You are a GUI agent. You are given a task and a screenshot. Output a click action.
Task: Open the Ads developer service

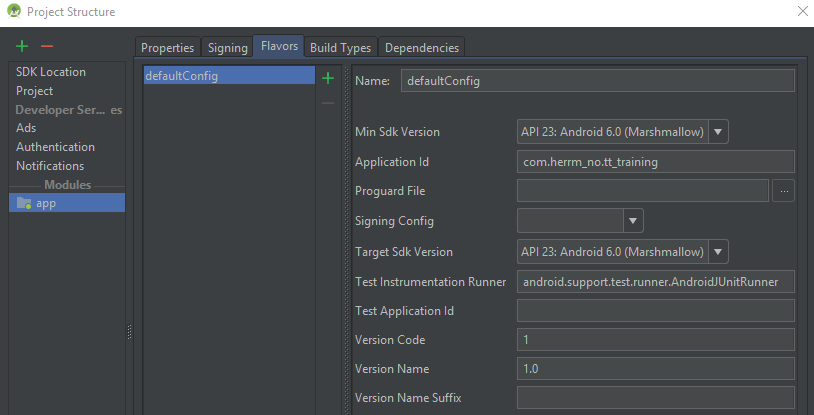(x=26, y=128)
